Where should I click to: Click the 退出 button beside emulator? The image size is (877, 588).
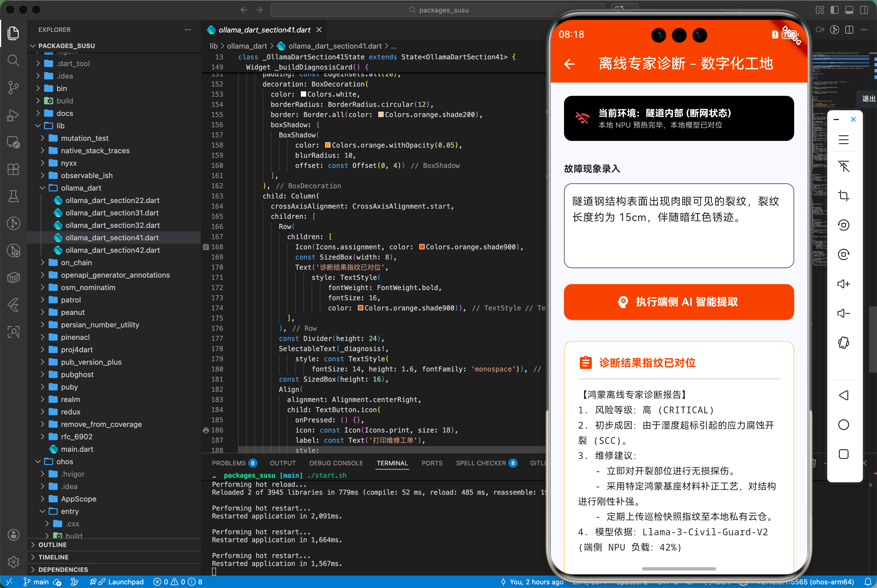click(868, 99)
